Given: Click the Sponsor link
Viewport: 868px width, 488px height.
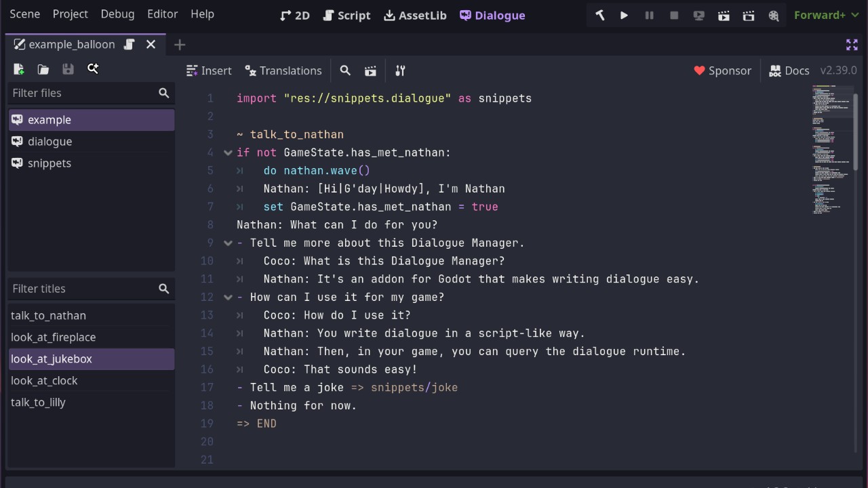Looking at the screenshot, I should click(723, 70).
